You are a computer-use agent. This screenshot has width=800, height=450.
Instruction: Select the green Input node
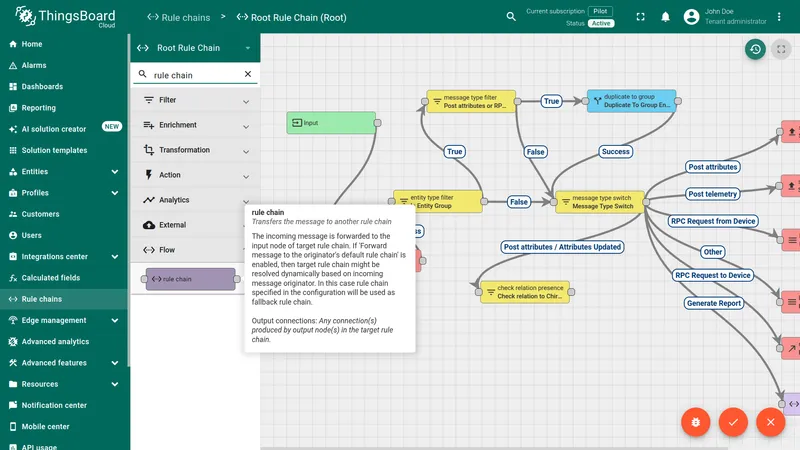point(331,123)
